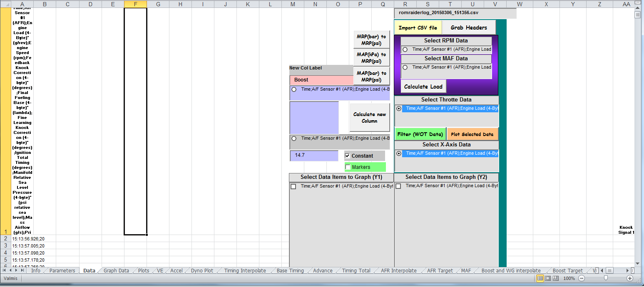
Task: Click the Select All corner of the grid
Action: (x=5, y=4)
